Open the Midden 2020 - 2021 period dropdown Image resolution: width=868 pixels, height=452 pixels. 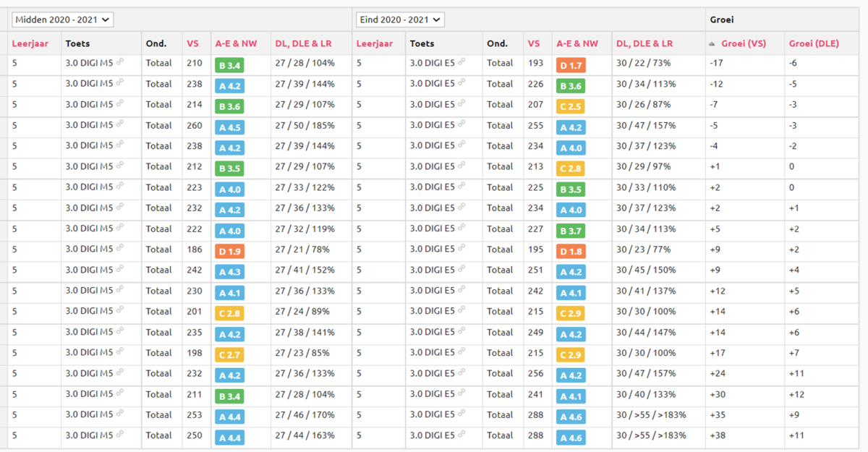pyautogui.click(x=63, y=20)
